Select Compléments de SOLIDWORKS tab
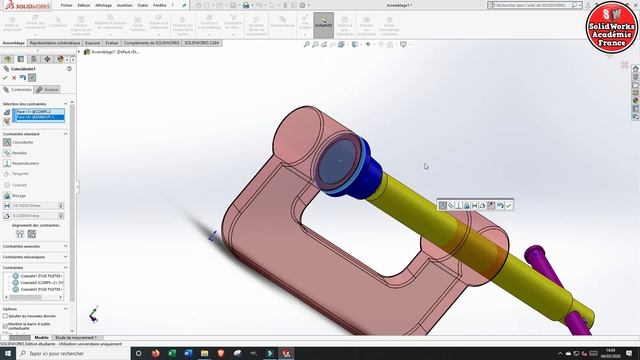Image resolution: width=640 pixels, height=360 pixels. (x=151, y=43)
